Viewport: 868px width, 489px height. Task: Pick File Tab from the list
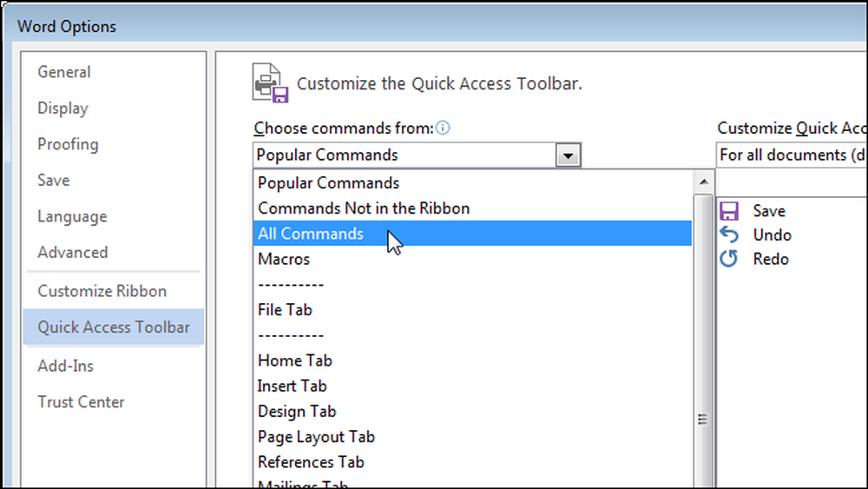pyautogui.click(x=472, y=309)
